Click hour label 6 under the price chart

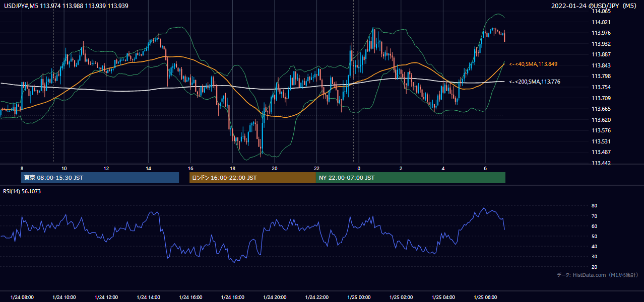click(x=485, y=168)
